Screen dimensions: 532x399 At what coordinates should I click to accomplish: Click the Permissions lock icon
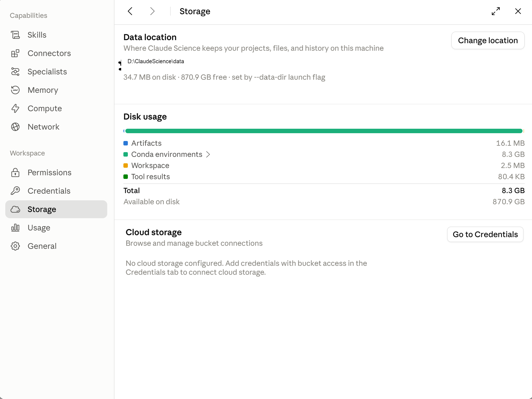click(15, 172)
